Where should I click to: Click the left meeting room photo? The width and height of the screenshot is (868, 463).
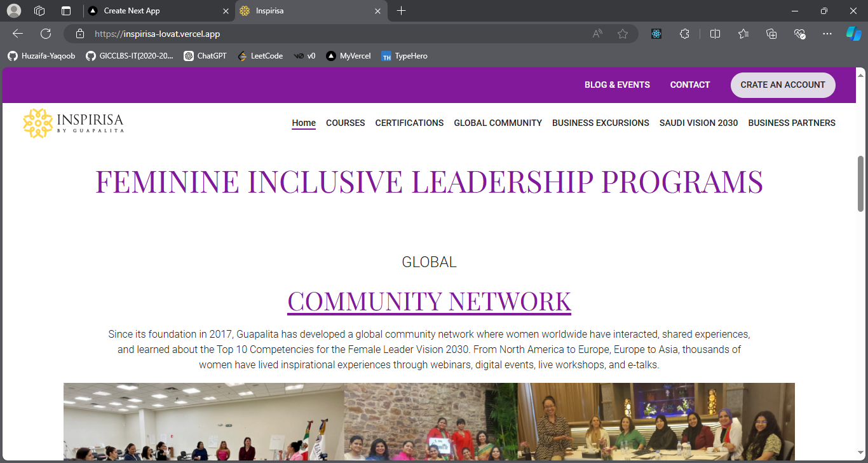pos(204,422)
